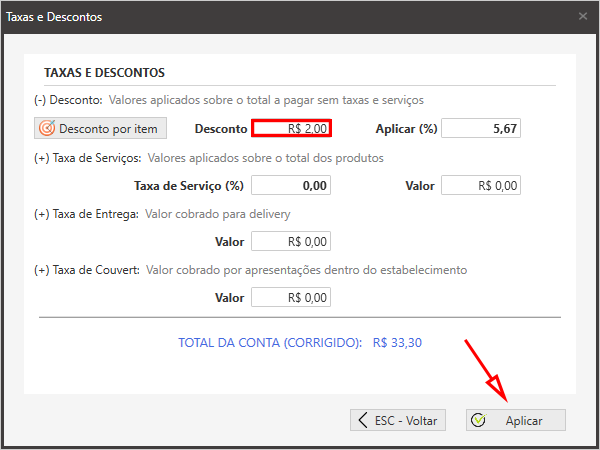
Task: Click the green checkmark icon on Aplicar
Action: pyautogui.click(x=478, y=420)
